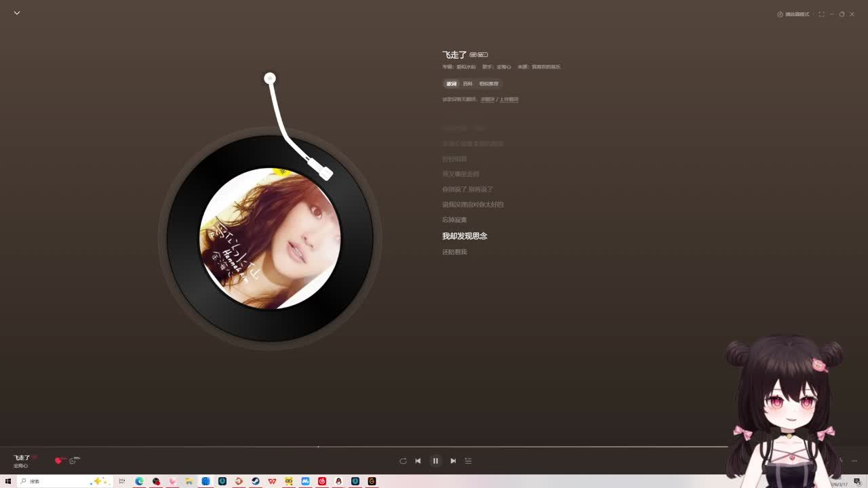This screenshot has height=488, width=868.
Task: Open Microsoft Edge from the taskbar
Action: [139, 481]
